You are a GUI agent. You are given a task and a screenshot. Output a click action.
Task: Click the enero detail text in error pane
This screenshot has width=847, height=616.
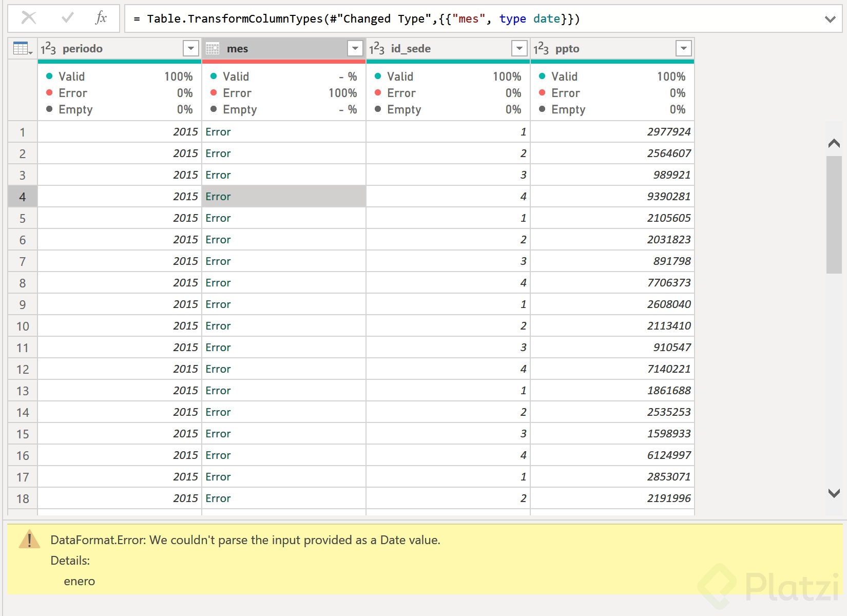click(x=79, y=581)
